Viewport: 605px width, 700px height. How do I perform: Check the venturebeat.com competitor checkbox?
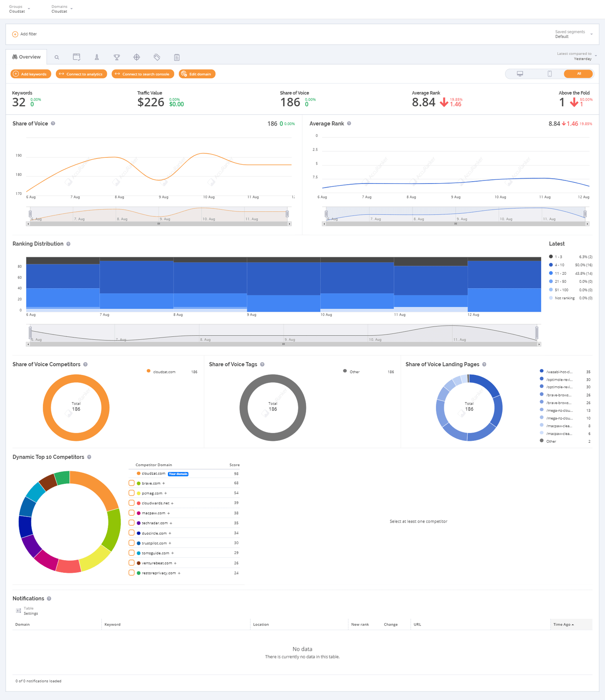132,563
